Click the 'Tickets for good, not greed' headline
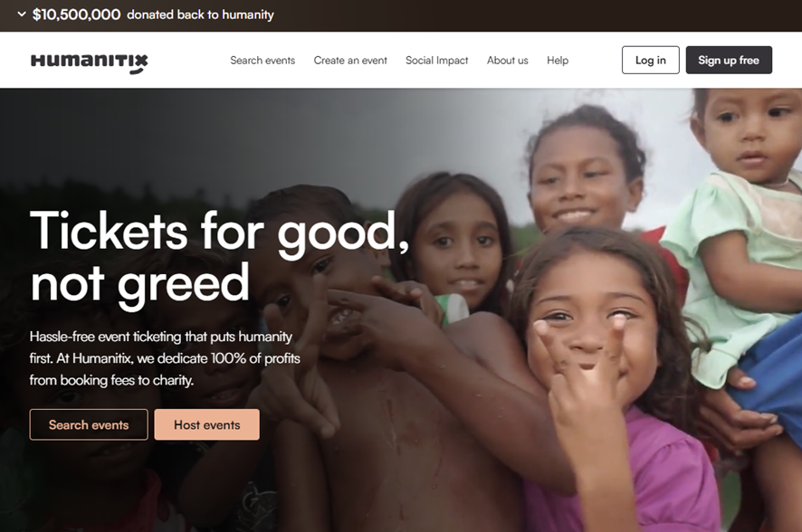Viewport: 802px width, 532px height. coord(220,258)
